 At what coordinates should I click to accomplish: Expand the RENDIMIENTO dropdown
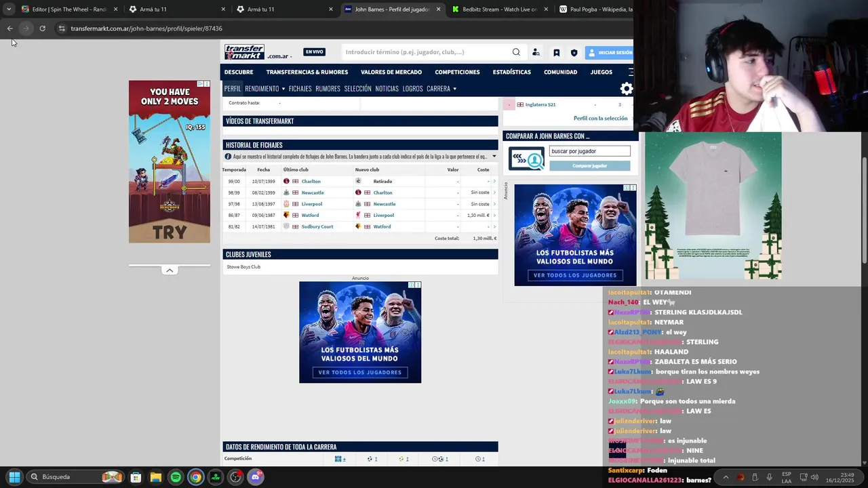264,89
